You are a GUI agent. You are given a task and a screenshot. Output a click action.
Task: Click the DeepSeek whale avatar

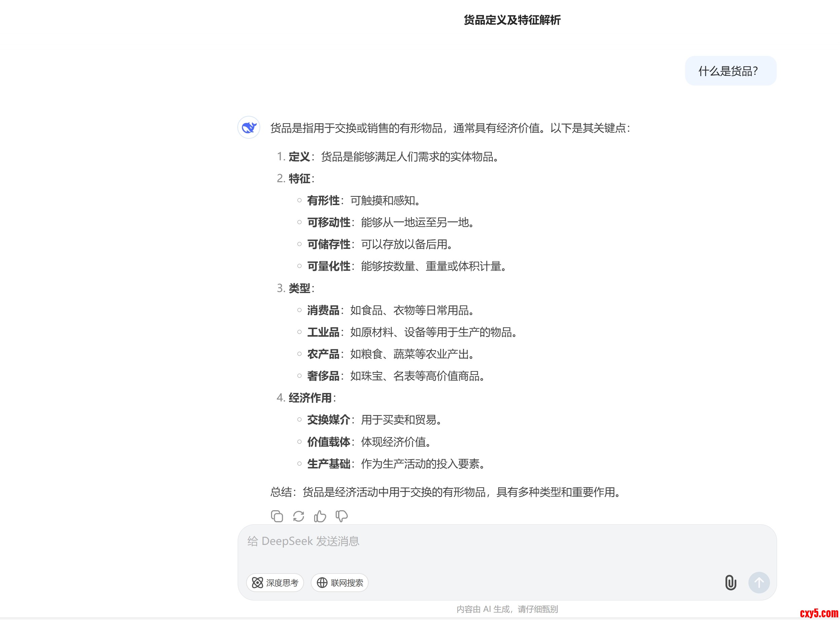[249, 128]
